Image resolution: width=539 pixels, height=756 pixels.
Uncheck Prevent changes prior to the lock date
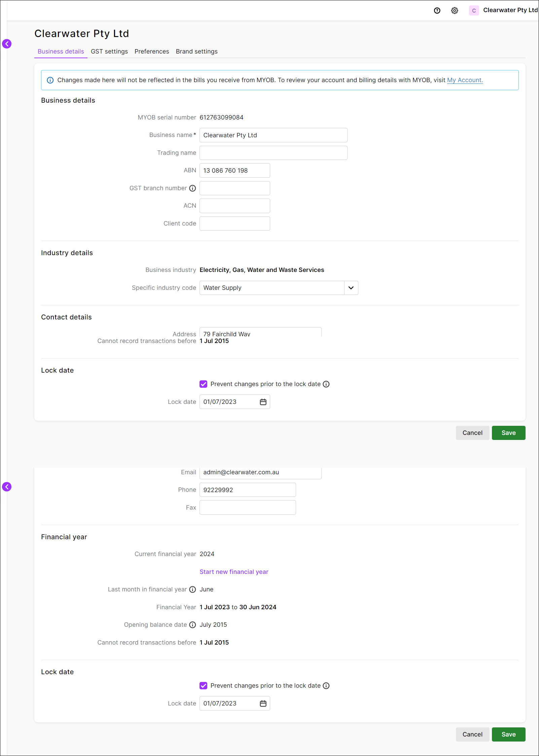203,384
